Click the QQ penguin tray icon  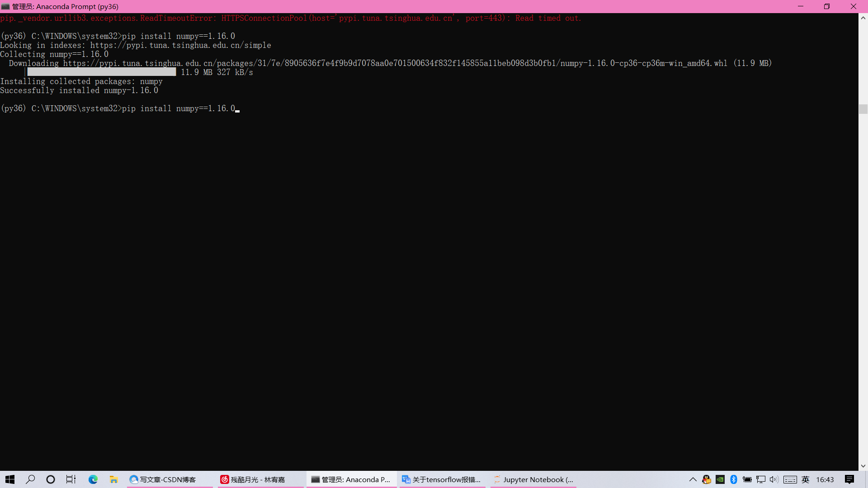(707, 479)
